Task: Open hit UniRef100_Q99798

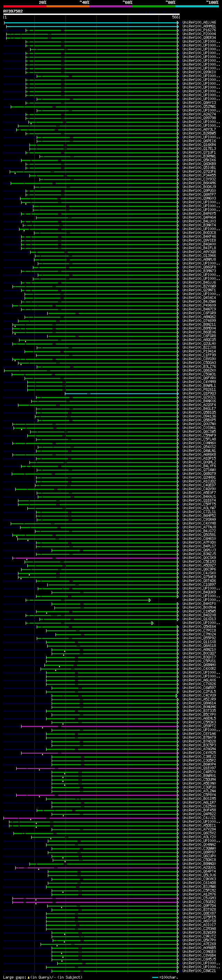Action: [x=199, y=118]
